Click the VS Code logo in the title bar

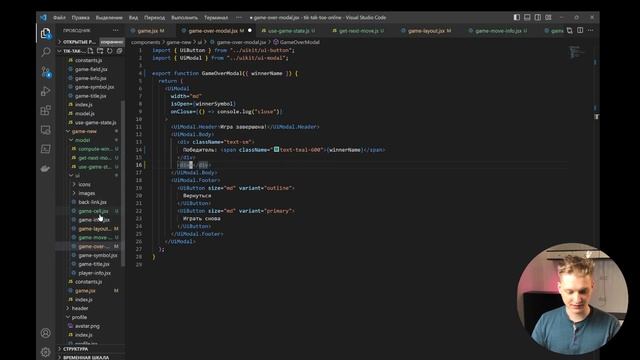tap(43, 18)
